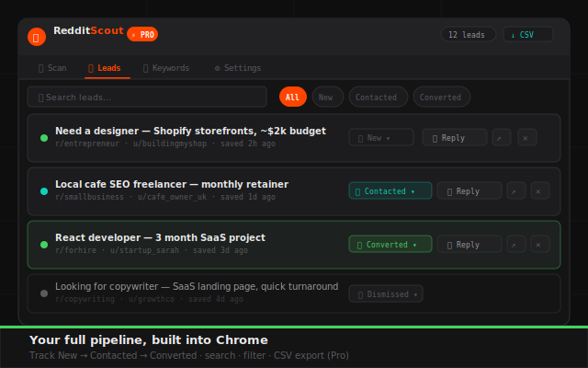Viewport: 588px width, 368px height.
Task: Click r/smallbusiness · u/cafe_owner_uk metadata line
Action: click(165, 197)
